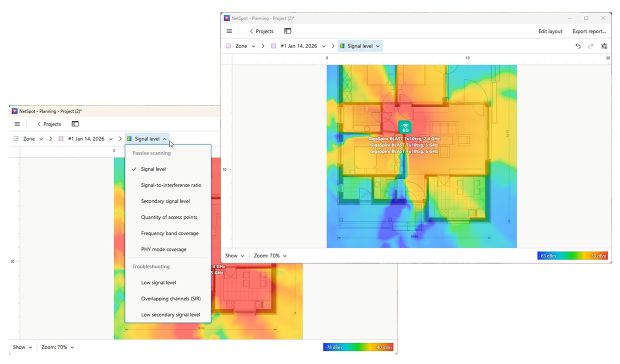
Task: Choose Low secondary signal level
Action: pos(168,315)
